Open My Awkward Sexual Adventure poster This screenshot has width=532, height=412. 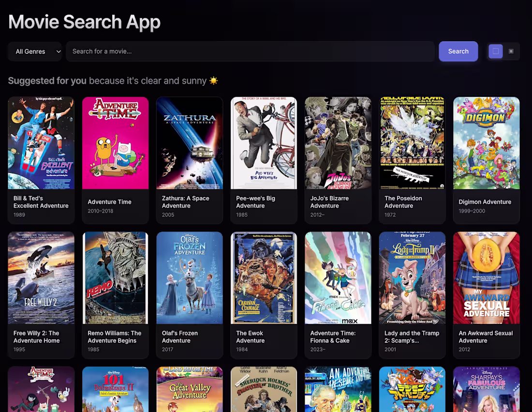[487, 278]
